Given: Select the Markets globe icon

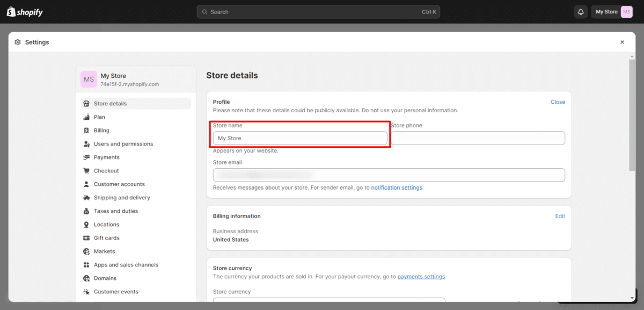Looking at the screenshot, I should [87, 251].
